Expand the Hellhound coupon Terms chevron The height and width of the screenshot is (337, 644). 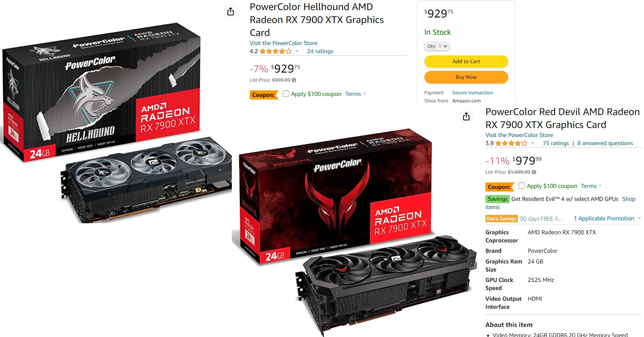pyautogui.click(x=364, y=94)
